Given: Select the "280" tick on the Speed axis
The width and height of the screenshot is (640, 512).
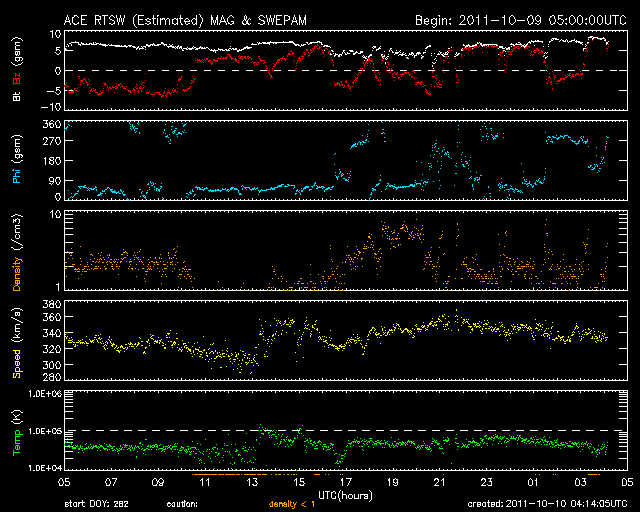Looking at the screenshot, I should [x=52, y=377].
